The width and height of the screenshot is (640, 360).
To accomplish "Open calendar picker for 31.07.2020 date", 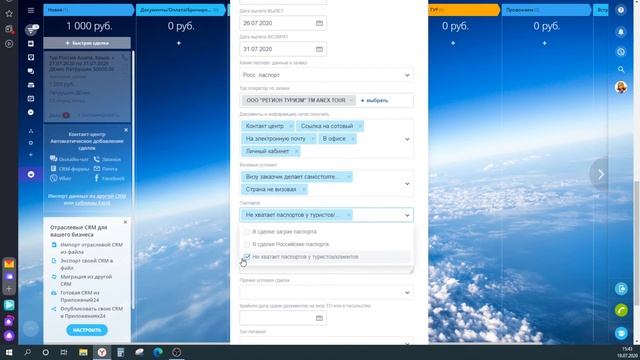I will point(319,49).
